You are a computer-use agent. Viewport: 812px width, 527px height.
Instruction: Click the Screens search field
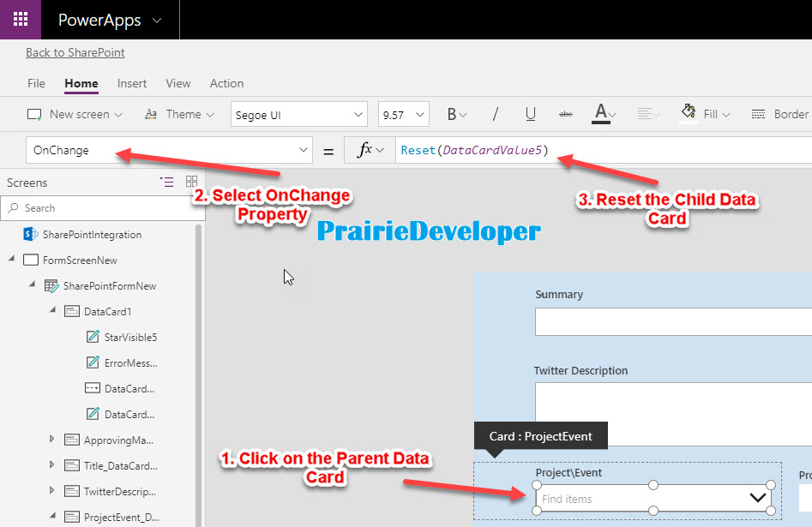pos(103,208)
